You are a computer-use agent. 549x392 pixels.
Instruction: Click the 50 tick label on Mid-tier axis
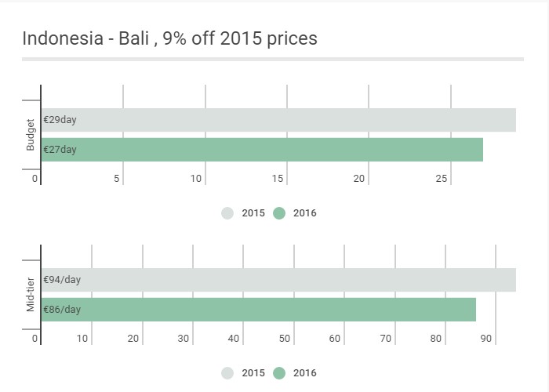pos(284,339)
